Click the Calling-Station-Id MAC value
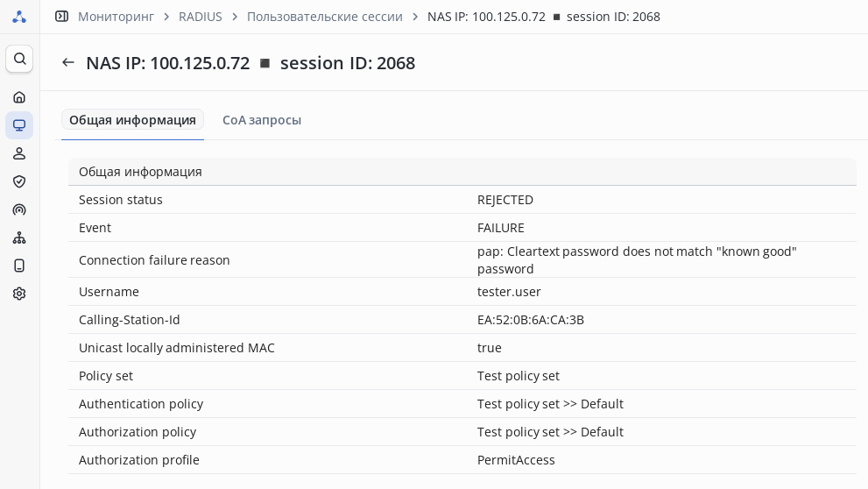Screen dimensions: 868x489 pos(531,320)
